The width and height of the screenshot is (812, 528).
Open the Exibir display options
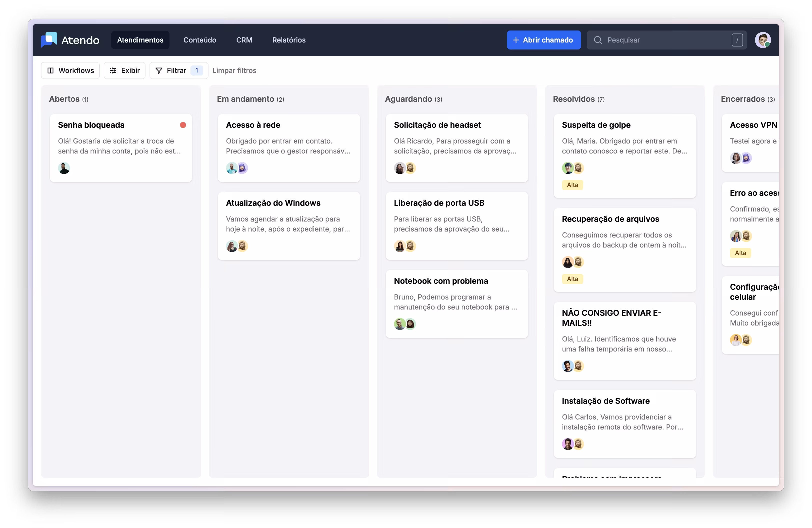(124, 70)
